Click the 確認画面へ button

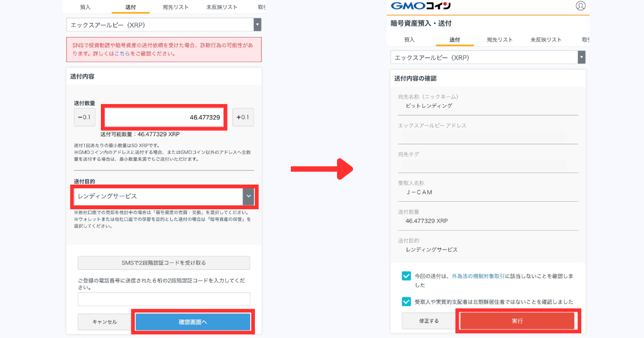coord(193,322)
